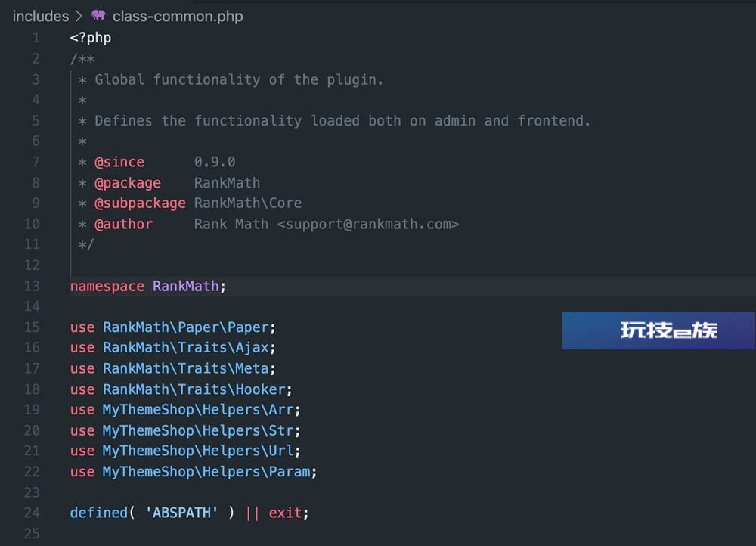Click 'RankMath\Traits\Ajax' use statement
Image resolution: width=756 pixels, height=546 pixels.
(186, 348)
